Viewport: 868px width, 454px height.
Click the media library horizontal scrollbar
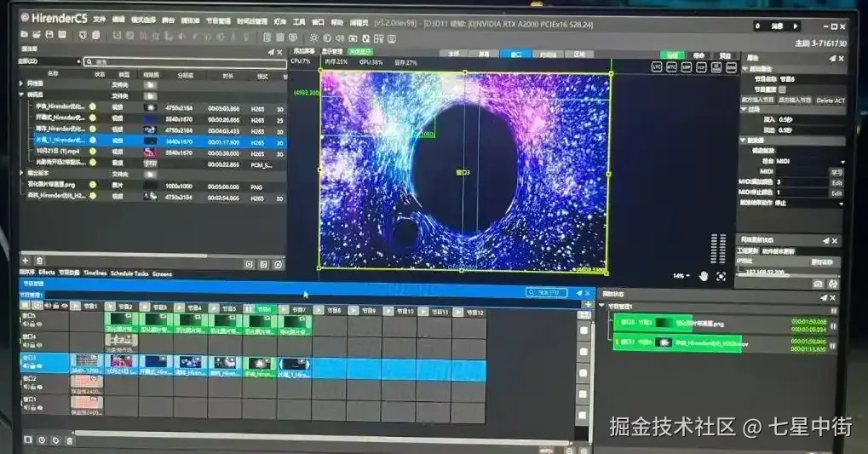(x=113, y=256)
